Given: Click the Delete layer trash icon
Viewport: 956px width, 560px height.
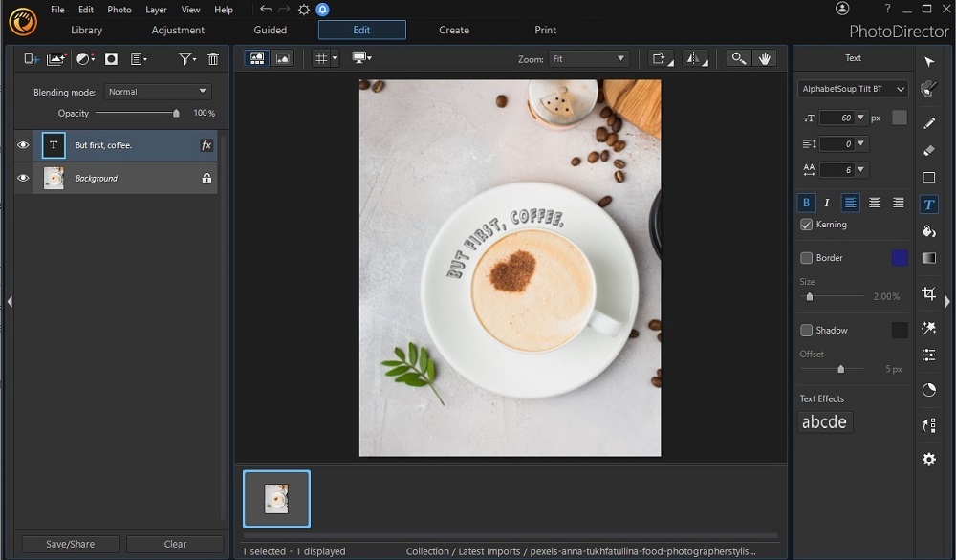Looking at the screenshot, I should 212,58.
